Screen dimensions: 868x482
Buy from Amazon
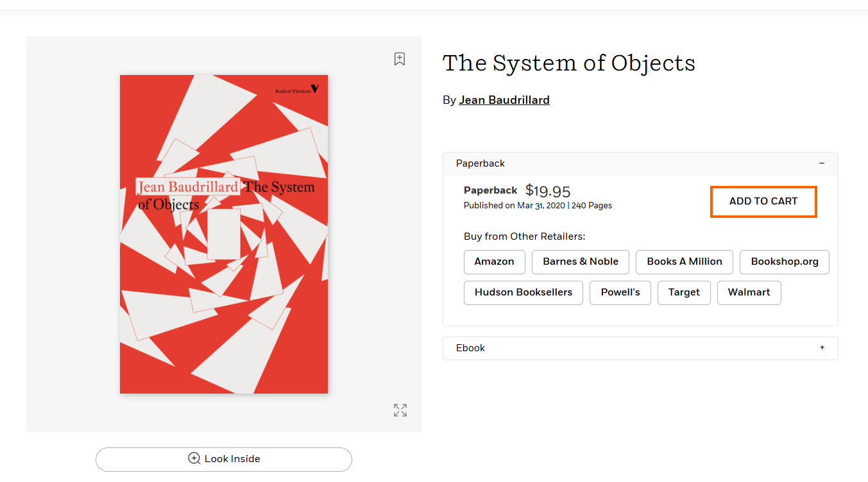[x=494, y=262]
